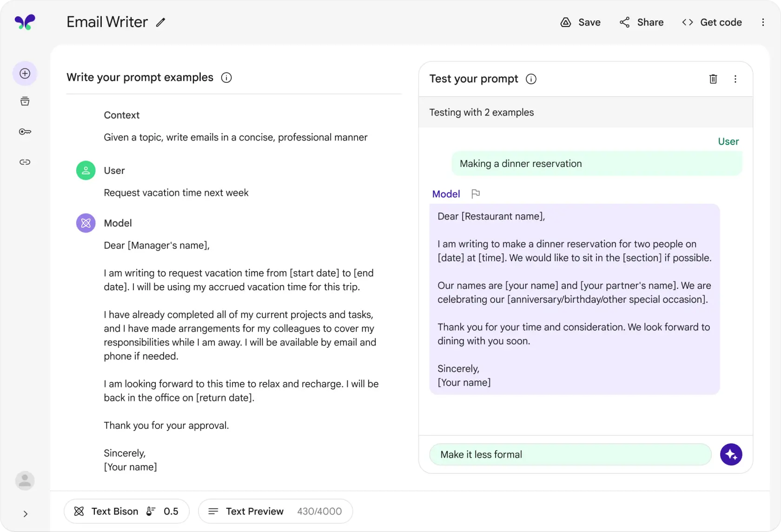The image size is (781, 532).
Task: Open API key settings via key icon
Action: tap(25, 132)
